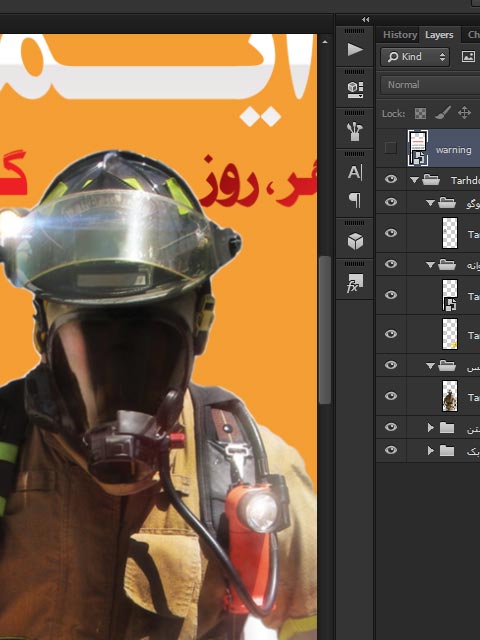
Task: Select the warning layer thumbnail
Action: point(418,148)
